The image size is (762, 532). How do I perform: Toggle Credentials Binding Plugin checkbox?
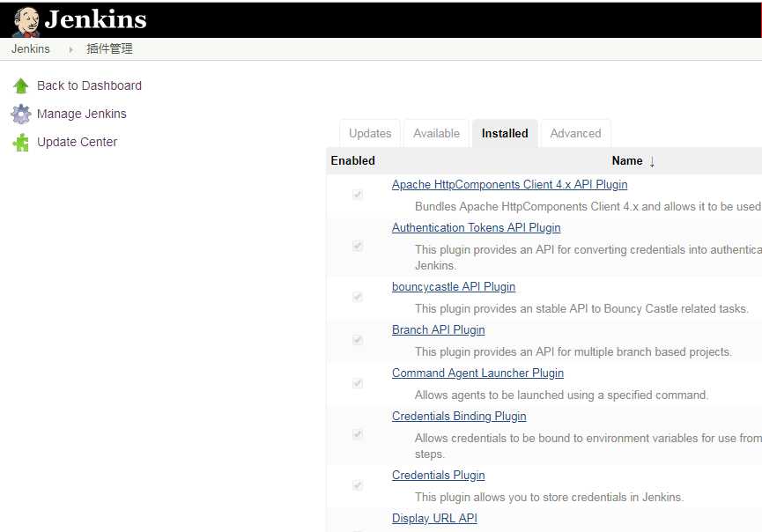358,434
